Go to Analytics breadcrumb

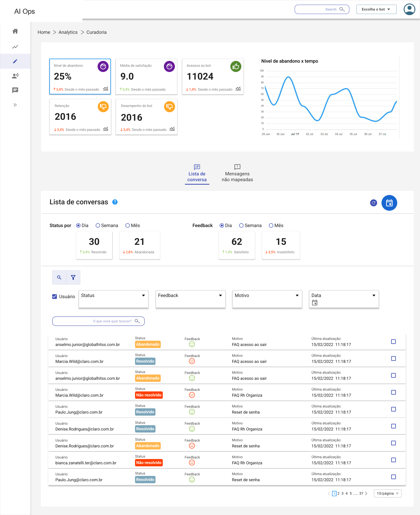pyautogui.click(x=68, y=32)
